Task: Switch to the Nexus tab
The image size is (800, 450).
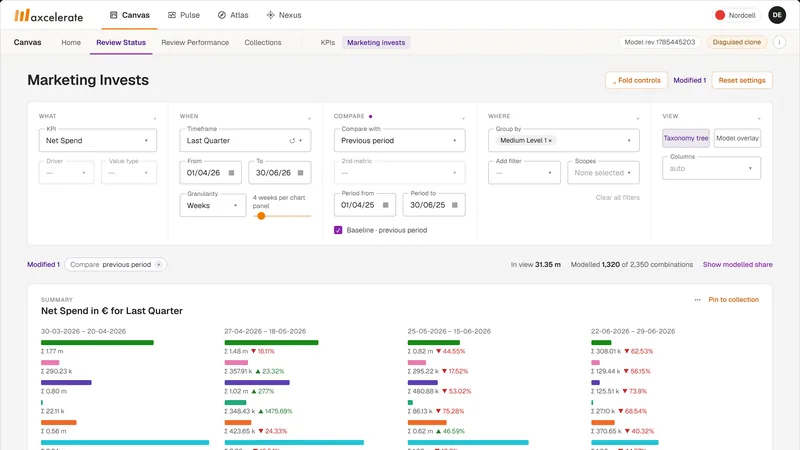Action: [x=284, y=15]
